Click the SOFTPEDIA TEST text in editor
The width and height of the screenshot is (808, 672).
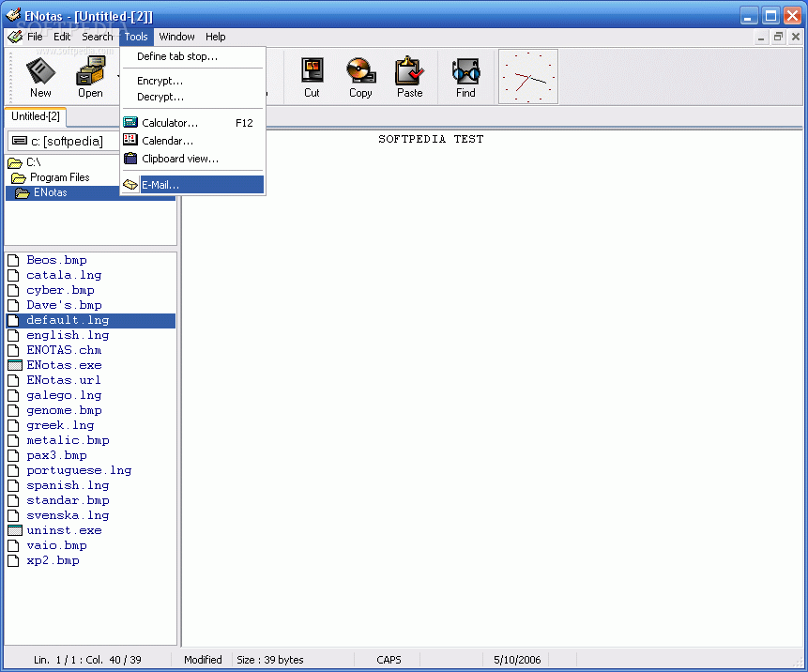(x=431, y=139)
